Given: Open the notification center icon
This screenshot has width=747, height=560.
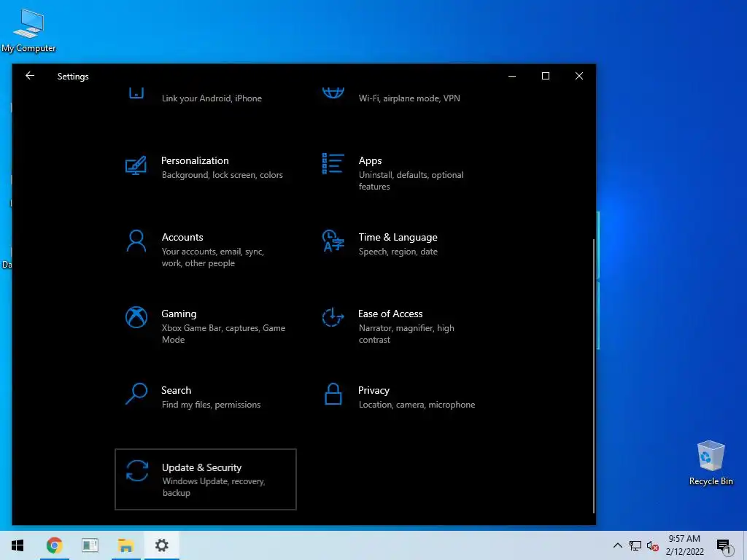Looking at the screenshot, I should pos(724,546).
